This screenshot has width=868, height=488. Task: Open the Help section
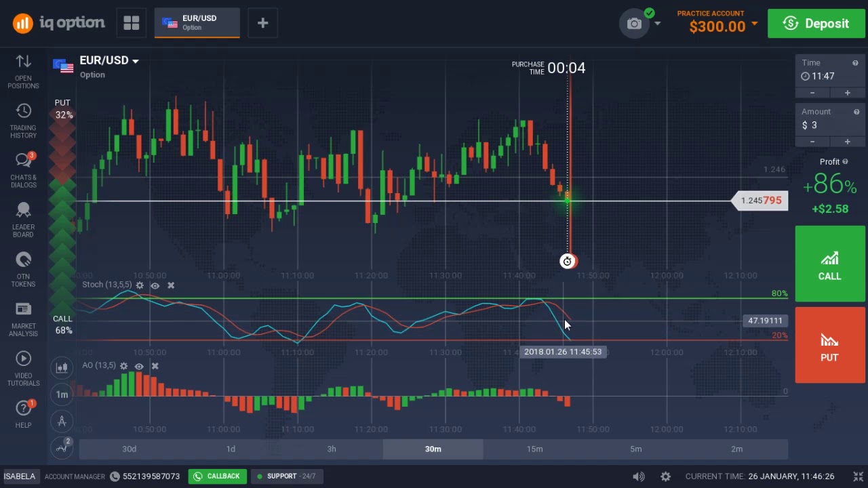point(24,414)
